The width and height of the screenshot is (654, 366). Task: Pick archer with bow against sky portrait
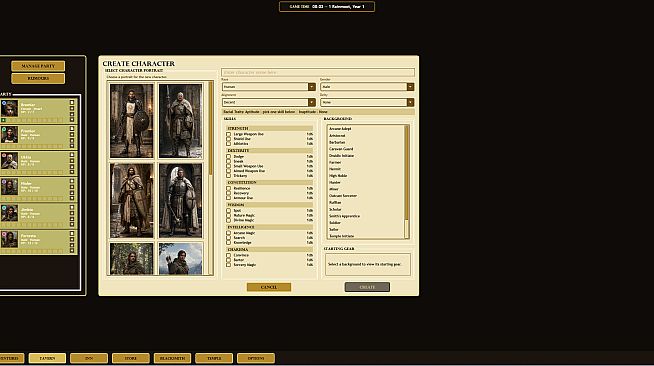[180, 258]
